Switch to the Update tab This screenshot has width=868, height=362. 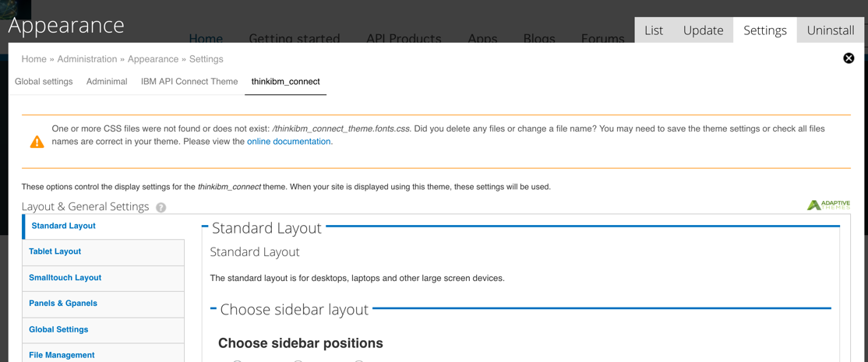tap(703, 30)
